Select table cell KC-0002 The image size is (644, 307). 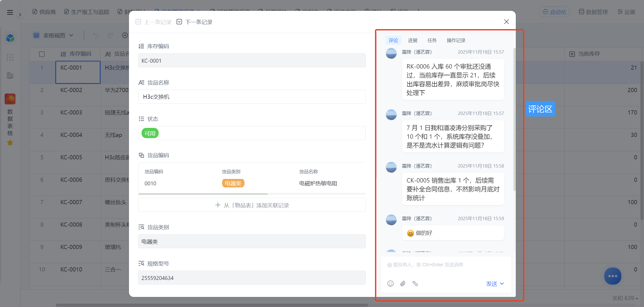(x=78, y=95)
